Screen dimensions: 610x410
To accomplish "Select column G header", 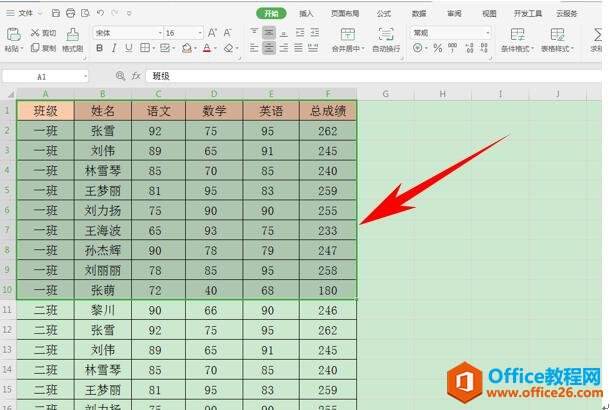I will tap(386, 94).
